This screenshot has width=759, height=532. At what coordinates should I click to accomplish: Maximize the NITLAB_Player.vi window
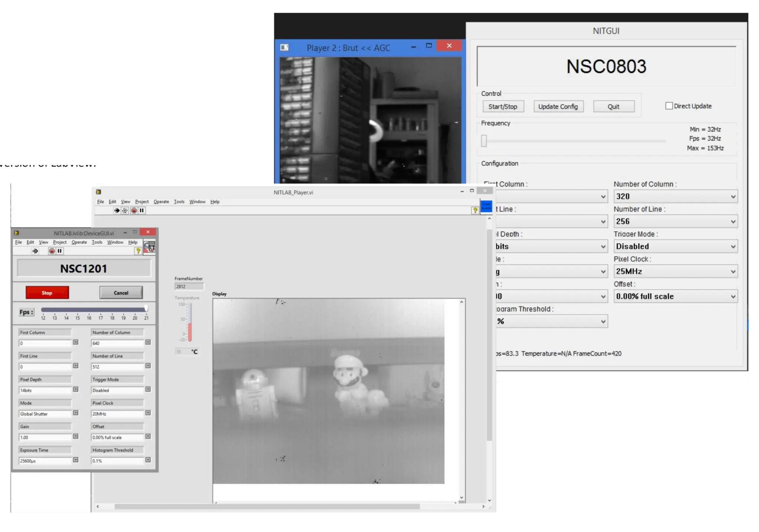tap(472, 191)
